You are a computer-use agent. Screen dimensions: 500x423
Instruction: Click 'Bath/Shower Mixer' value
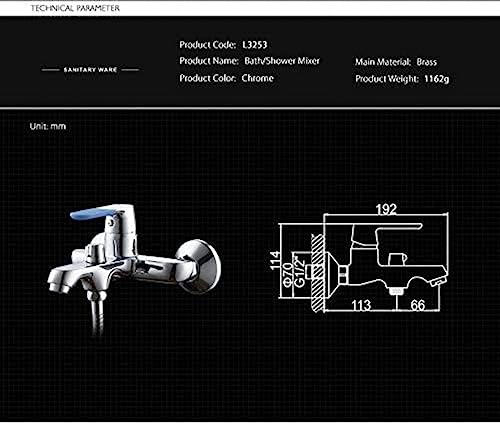point(282,61)
